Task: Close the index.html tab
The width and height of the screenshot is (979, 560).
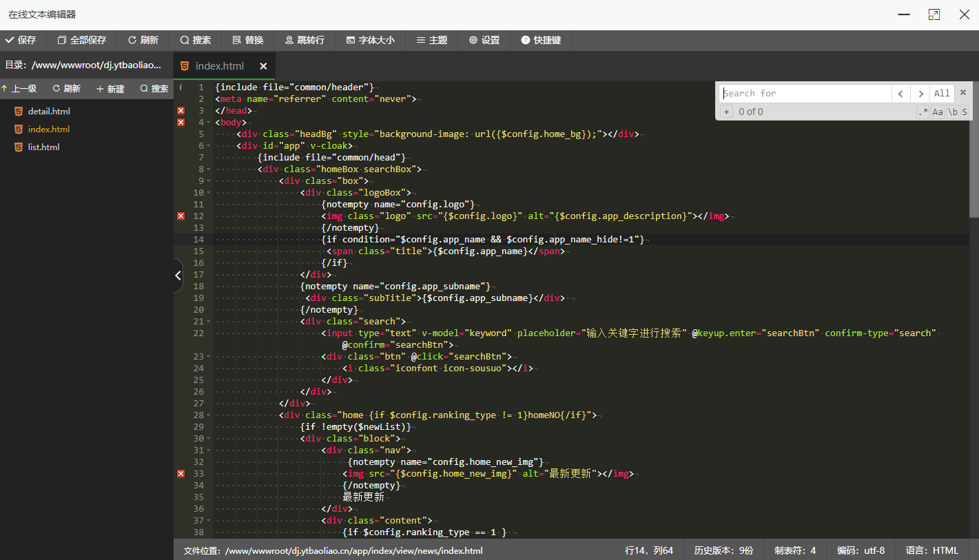Action: pos(263,66)
